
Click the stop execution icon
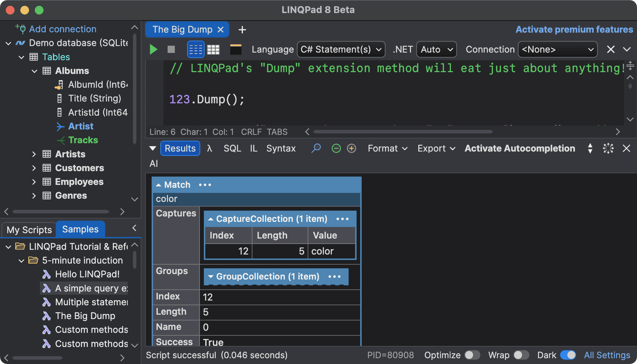coord(171,49)
